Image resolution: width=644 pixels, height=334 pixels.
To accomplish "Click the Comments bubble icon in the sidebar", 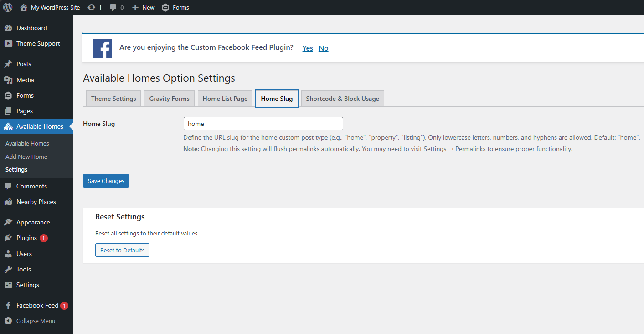I will click(x=8, y=186).
